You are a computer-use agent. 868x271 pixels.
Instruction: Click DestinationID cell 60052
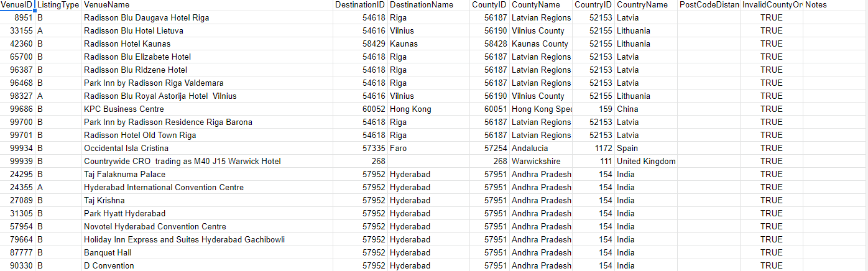[361, 109]
